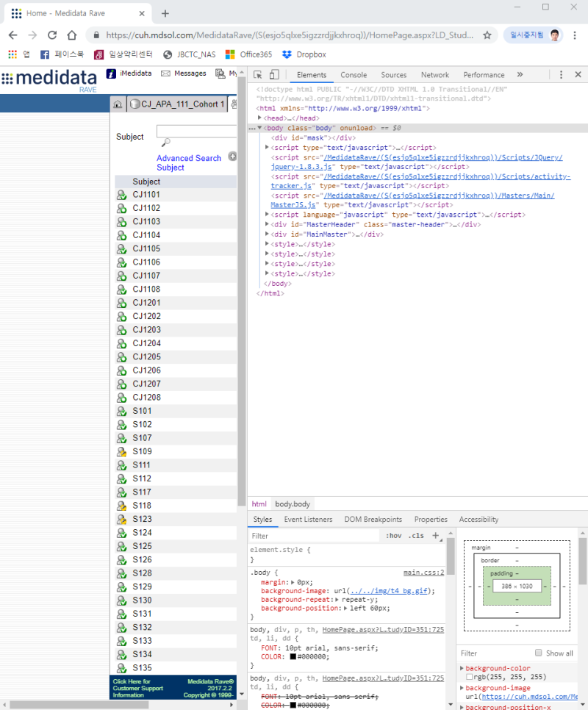588x710 pixels.
Task: Expand div id MasterHeader node
Action: (x=267, y=224)
